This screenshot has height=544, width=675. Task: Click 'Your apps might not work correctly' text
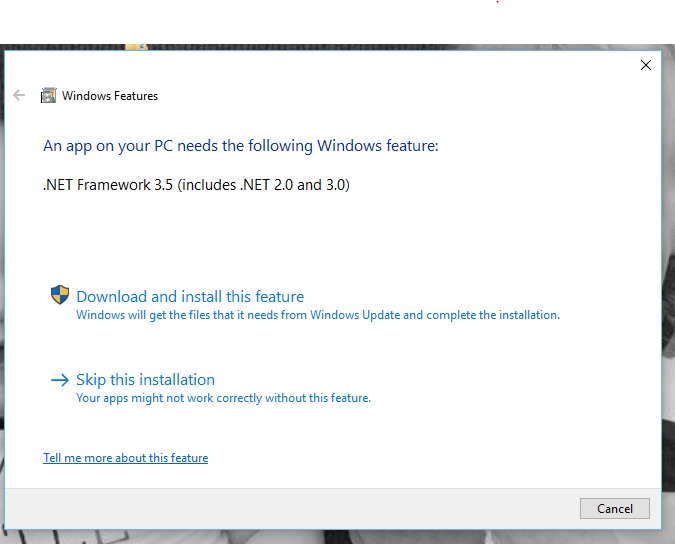coord(223,398)
